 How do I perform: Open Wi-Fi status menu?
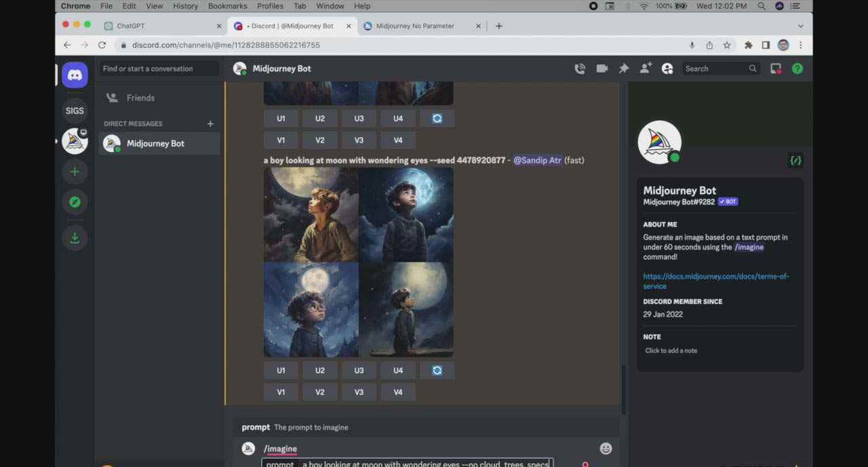tap(644, 6)
